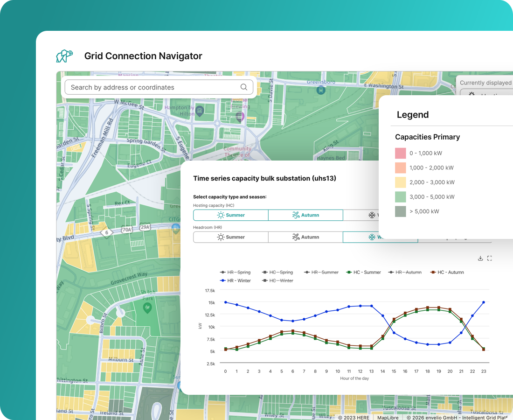Toggle HC - Summer series in chart legend
The width and height of the screenshot is (513, 420).
[x=363, y=273]
